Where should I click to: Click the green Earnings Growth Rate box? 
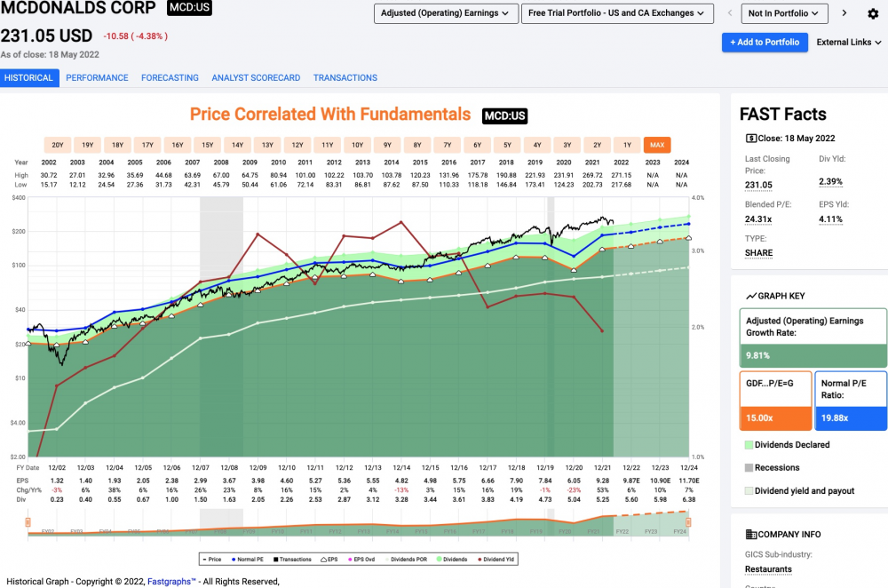click(813, 338)
